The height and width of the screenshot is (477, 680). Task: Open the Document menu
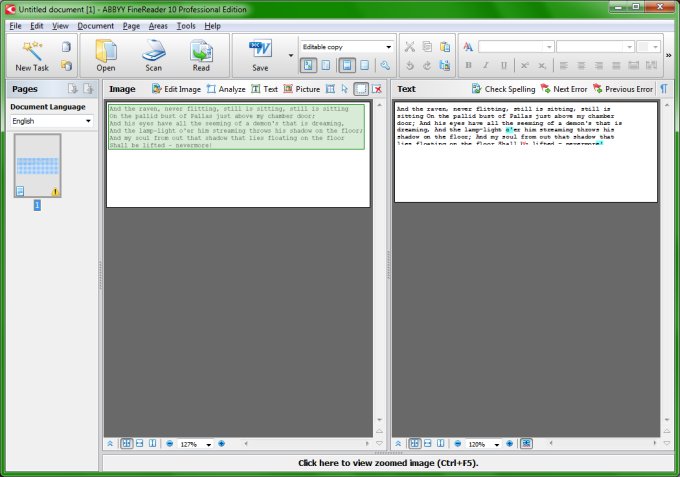(x=95, y=26)
